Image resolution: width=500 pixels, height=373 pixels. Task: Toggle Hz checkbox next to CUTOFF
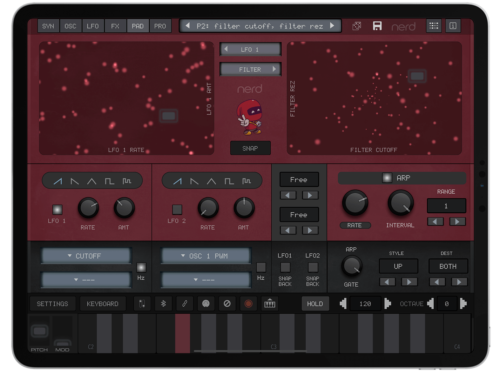pos(141,267)
